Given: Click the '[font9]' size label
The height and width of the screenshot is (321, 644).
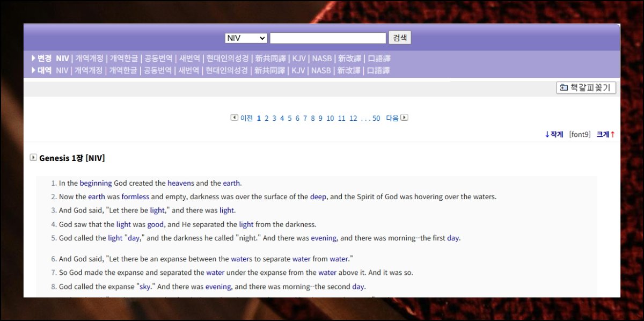Looking at the screenshot, I should click(580, 134).
